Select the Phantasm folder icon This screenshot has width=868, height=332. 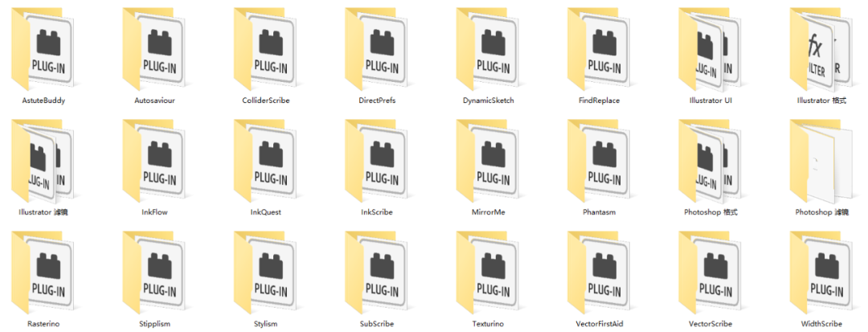600,161
